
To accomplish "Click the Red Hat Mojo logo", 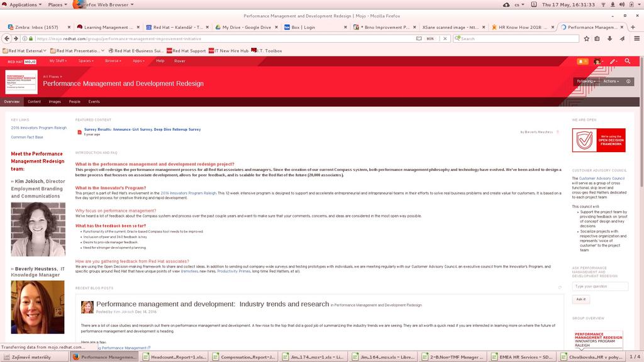I will (22, 62).
